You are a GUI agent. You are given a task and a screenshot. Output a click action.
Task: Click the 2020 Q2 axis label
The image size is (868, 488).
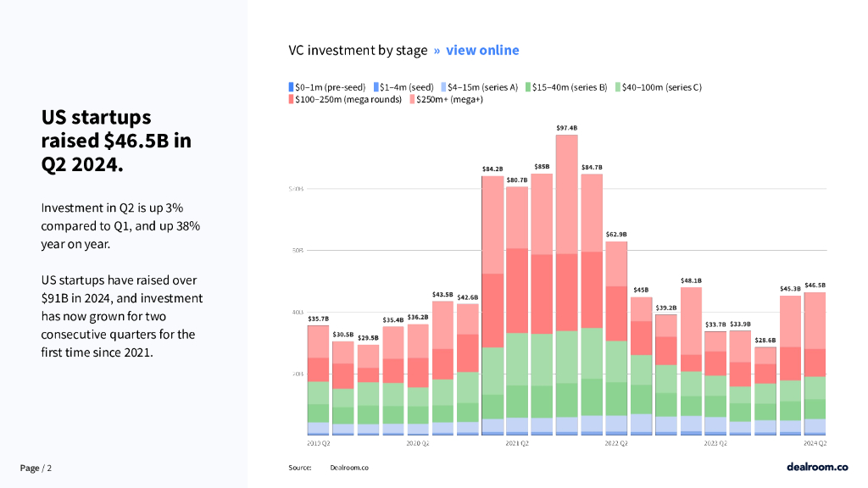tap(418, 443)
